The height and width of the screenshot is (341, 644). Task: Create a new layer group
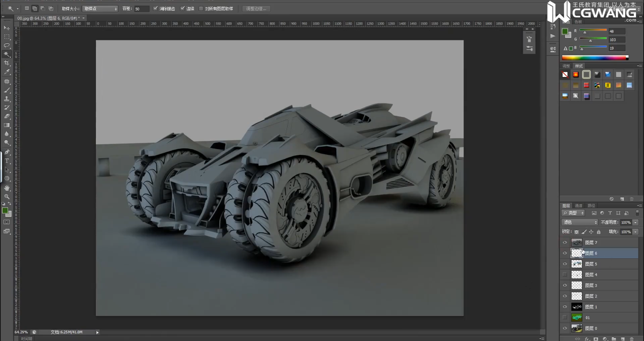614,339
